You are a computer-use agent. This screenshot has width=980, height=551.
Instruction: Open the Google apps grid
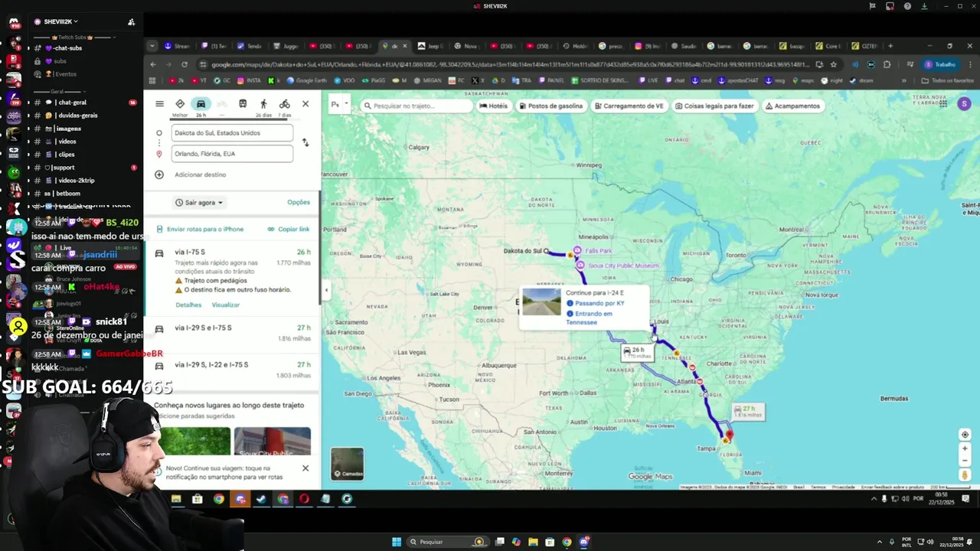(943, 104)
